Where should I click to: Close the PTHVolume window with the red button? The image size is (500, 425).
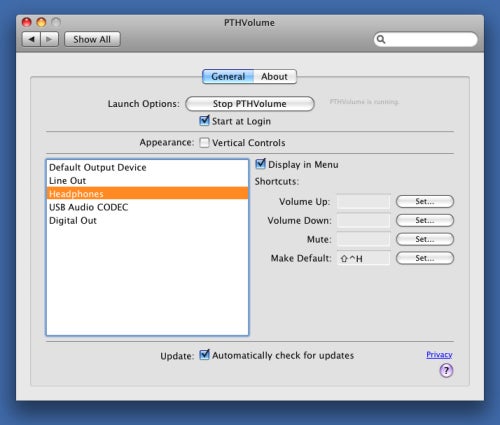pos(26,22)
